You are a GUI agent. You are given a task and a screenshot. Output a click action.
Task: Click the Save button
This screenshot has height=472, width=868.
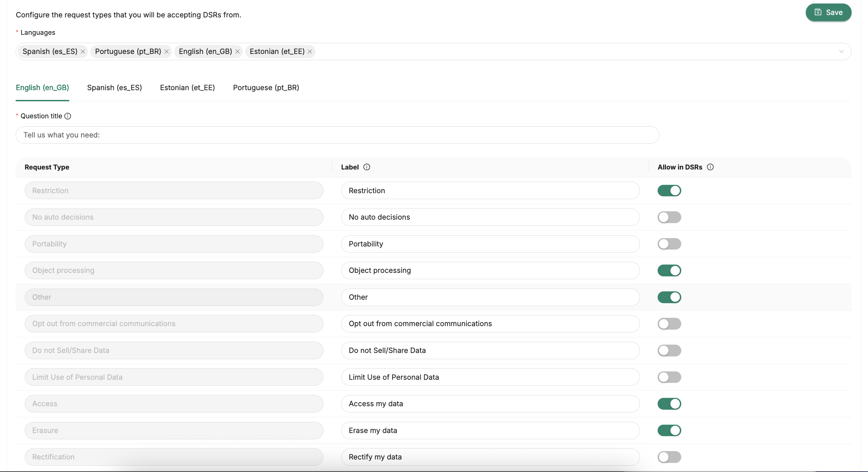click(828, 13)
